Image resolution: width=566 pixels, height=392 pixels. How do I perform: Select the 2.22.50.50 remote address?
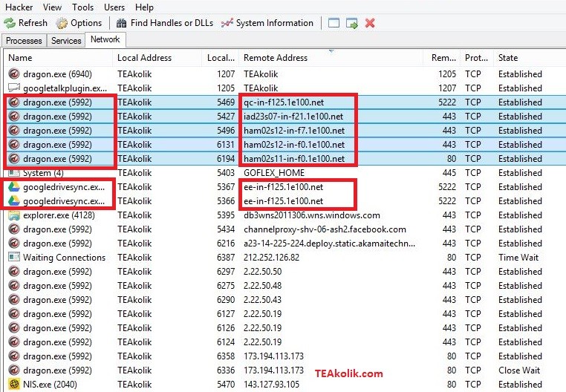click(262, 272)
